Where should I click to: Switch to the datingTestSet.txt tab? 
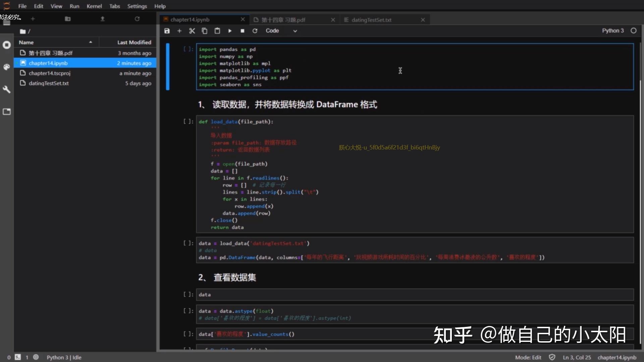point(371,20)
